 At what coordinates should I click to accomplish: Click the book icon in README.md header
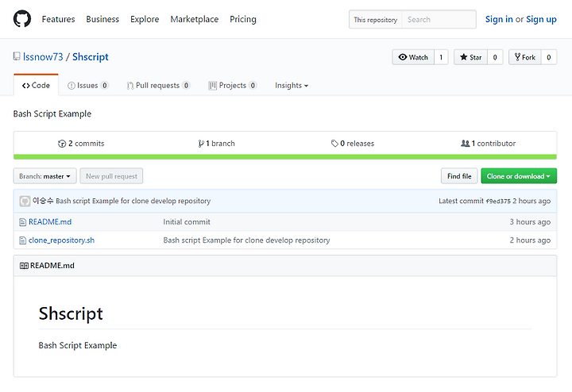coord(24,266)
